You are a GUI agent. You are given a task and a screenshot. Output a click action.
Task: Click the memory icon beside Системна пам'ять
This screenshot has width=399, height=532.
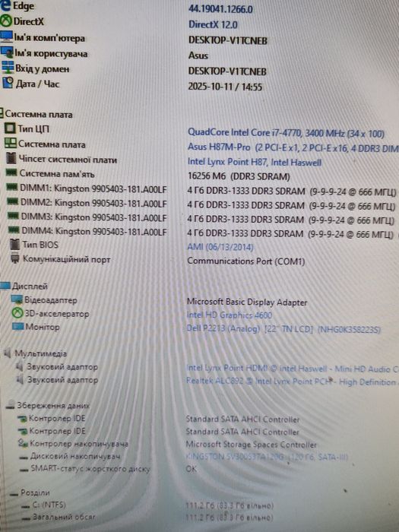(11, 173)
